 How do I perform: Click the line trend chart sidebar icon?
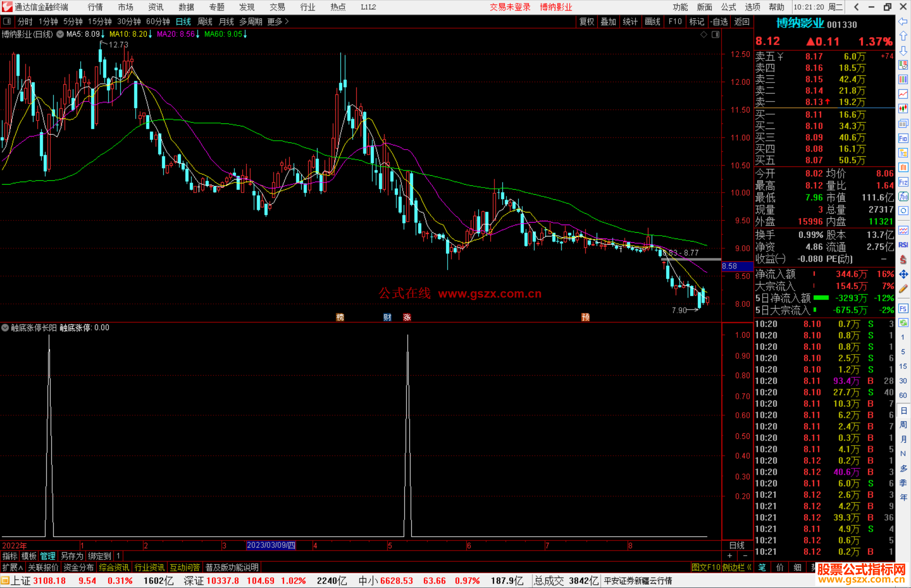point(903,94)
